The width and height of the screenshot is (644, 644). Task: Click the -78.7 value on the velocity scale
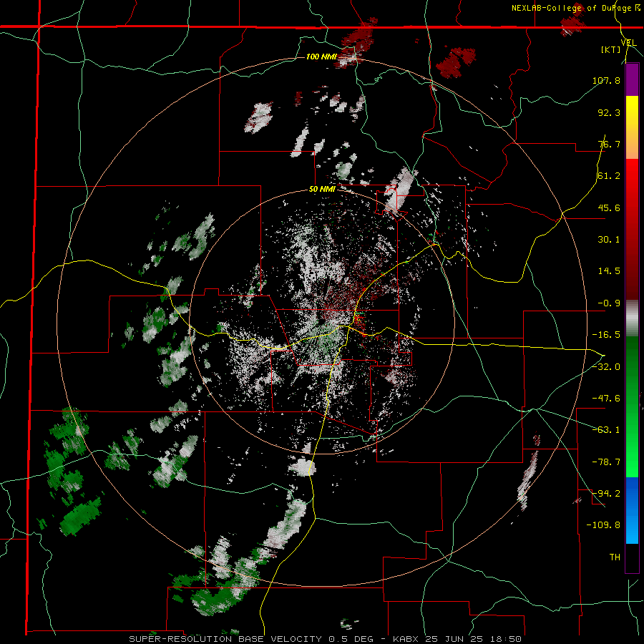click(x=606, y=462)
